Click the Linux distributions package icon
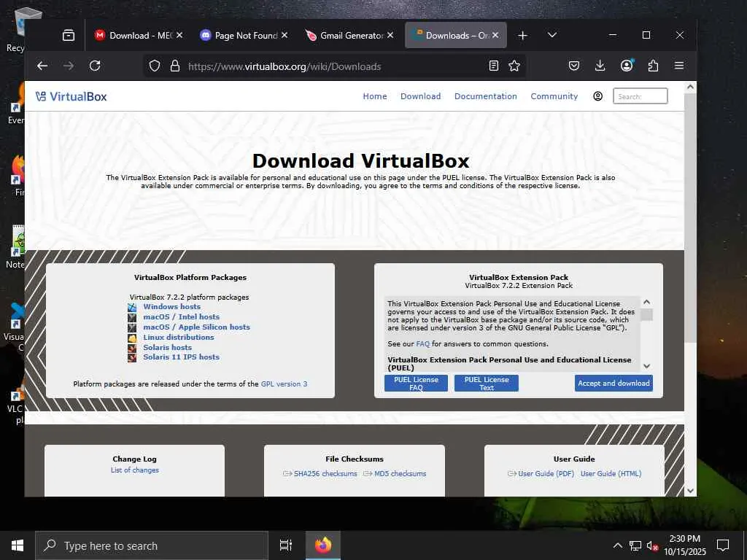Screen dimensions: 747x560 click(132, 338)
